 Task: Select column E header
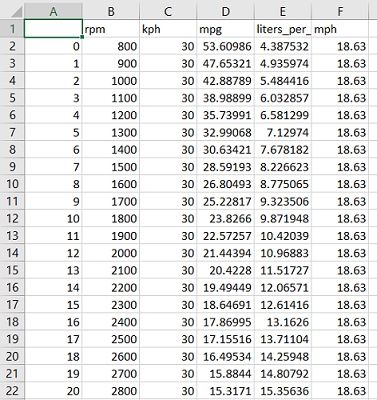283,12
